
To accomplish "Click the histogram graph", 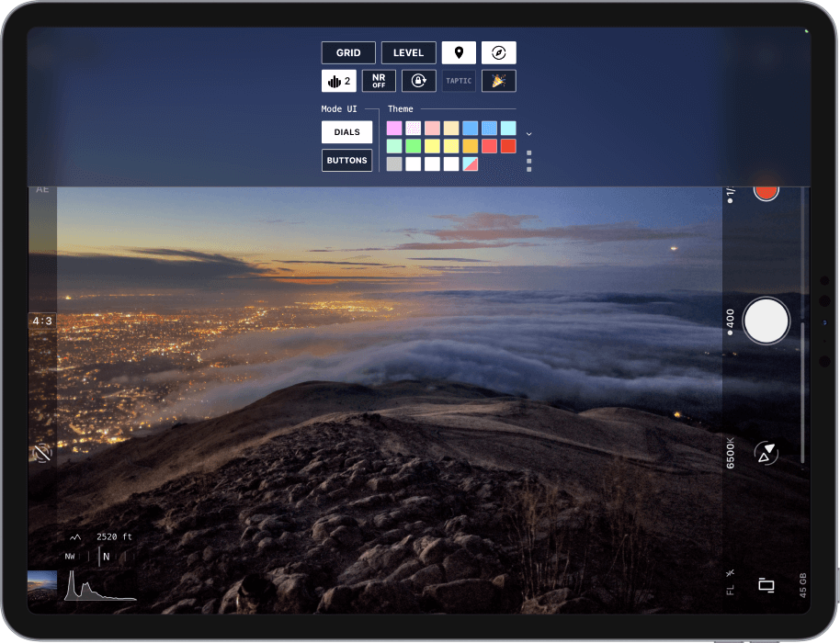I will [100, 586].
